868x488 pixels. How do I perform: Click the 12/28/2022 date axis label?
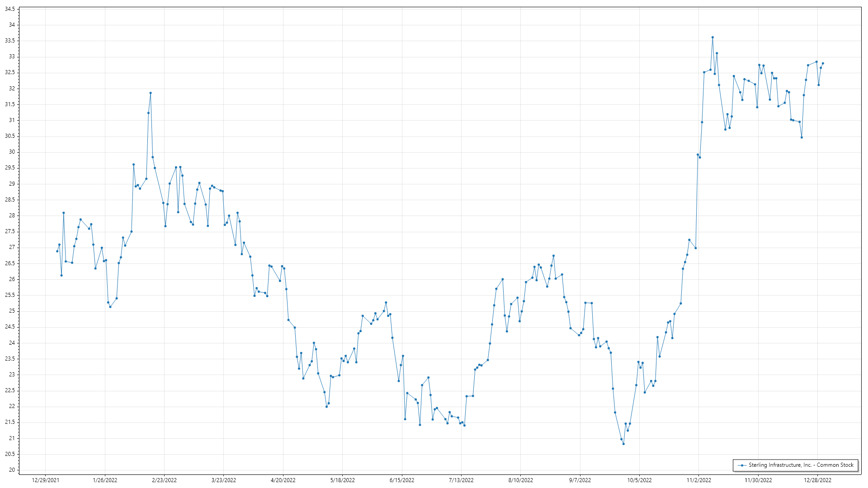coord(817,480)
